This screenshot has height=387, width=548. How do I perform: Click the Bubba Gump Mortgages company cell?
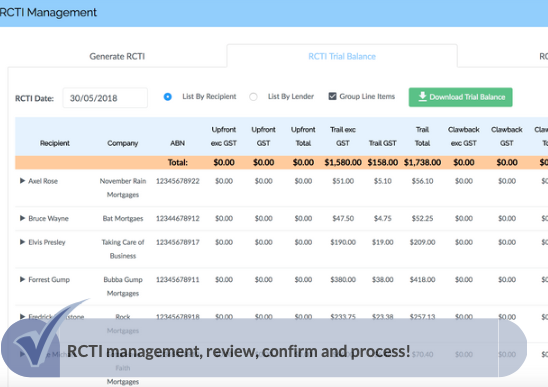point(123,286)
